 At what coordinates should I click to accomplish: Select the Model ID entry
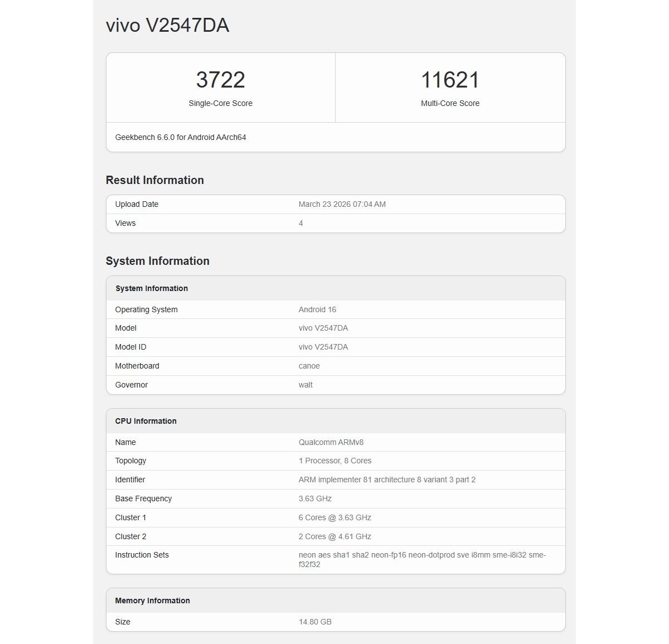[323, 347]
